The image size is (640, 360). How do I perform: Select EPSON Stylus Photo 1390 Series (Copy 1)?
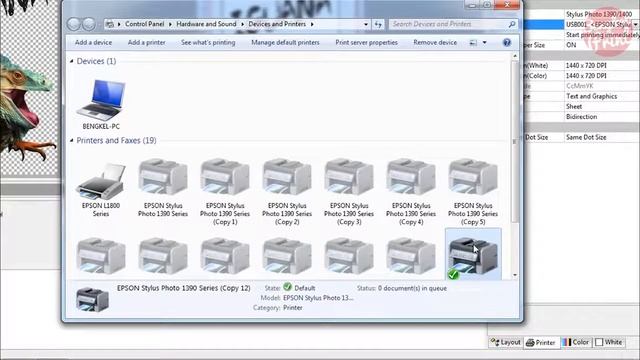click(225, 177)
